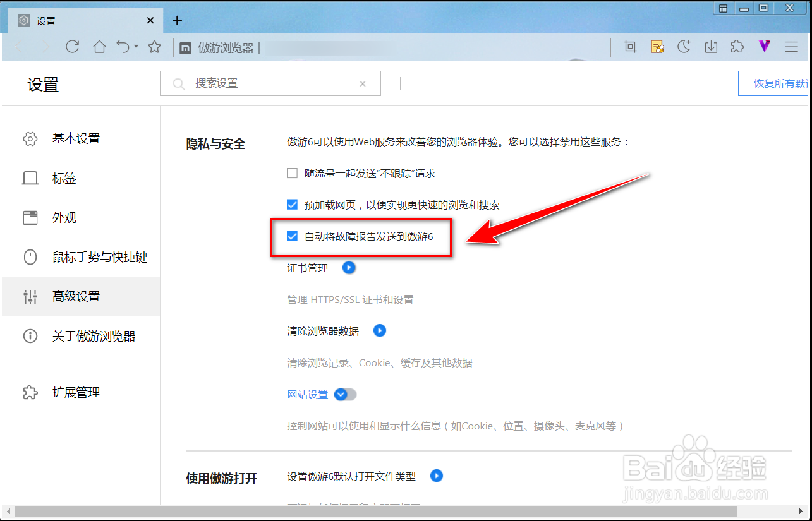Click the 证书管理 label
The height and width of the screenshot is (521, 812).
tap(308, 268)
